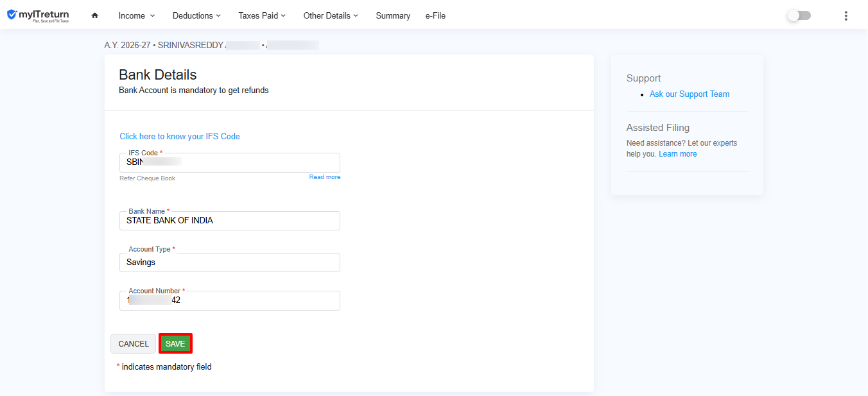This screenshot has width=868, height=396.
Task: Click the Account Number field
Action: click(x=230, y=300)
